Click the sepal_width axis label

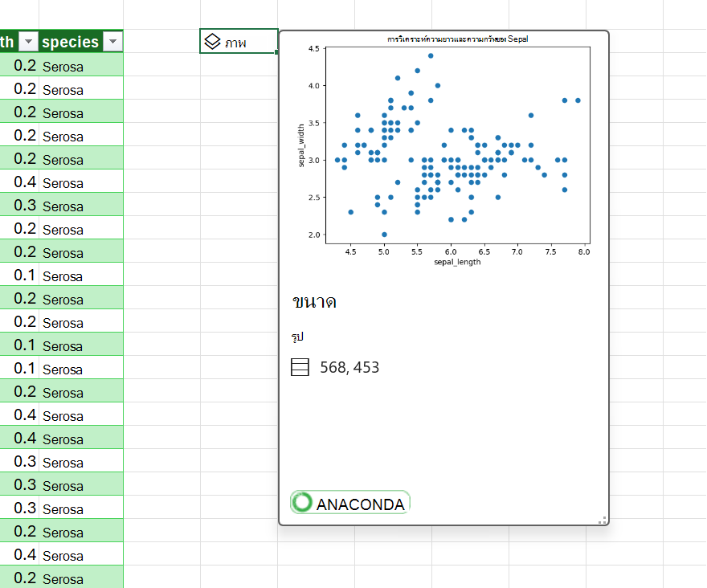tap(301, 145)
